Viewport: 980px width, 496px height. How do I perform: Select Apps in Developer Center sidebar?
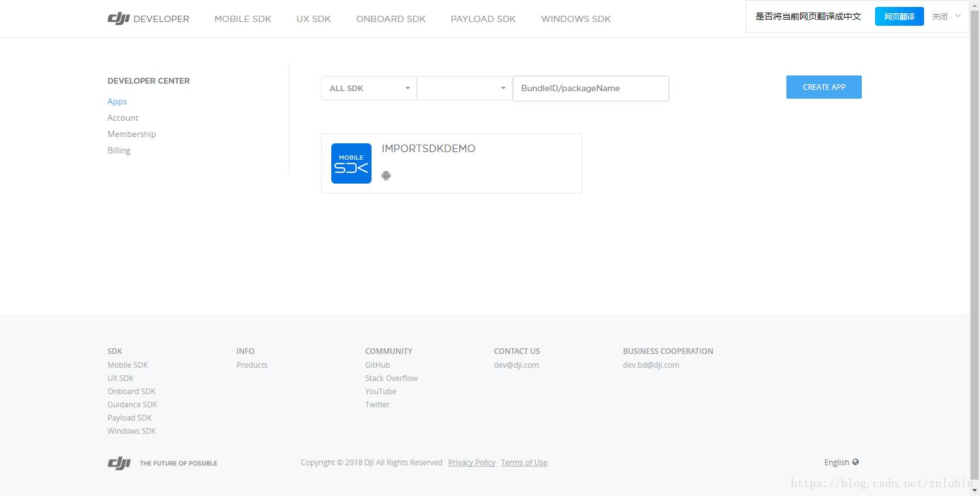coord(117,101)
